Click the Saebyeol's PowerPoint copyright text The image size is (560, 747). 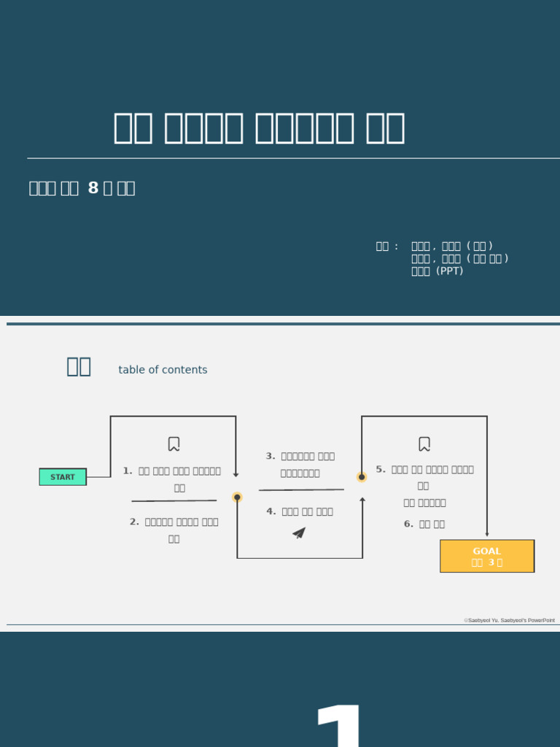pos(509,620)
